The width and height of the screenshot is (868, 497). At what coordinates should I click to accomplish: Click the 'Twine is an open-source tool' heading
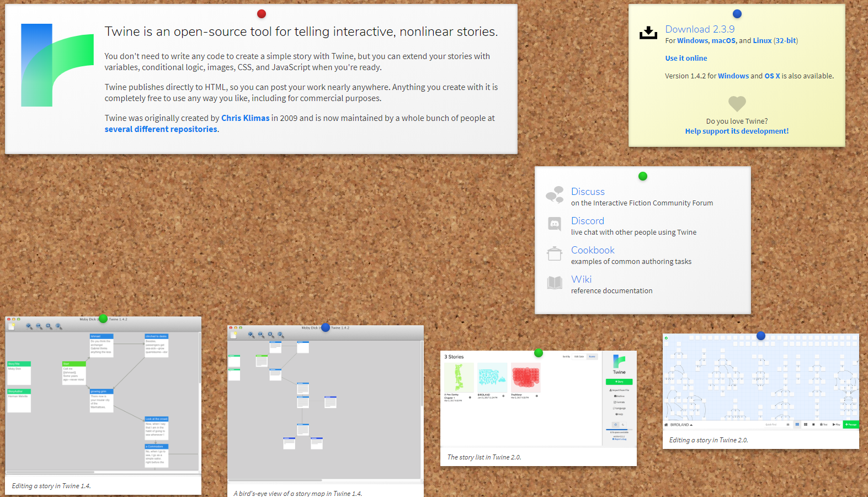pos(301,32)
